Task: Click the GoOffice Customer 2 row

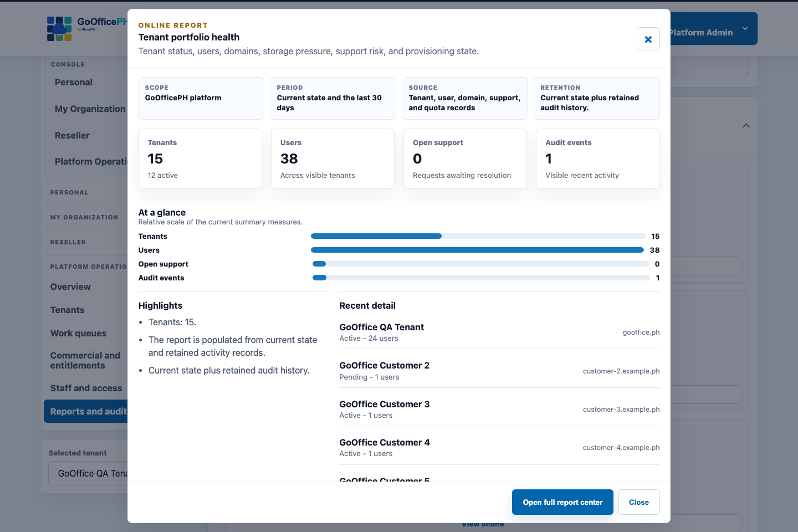Action: click(x=499, y=371)
